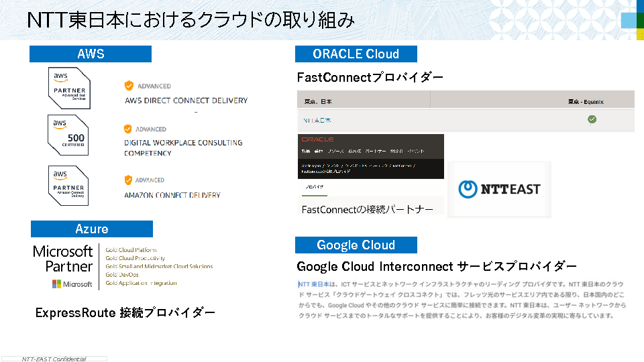The width and height of the screenshot is (644, 362).
Task: Select the blue AWS section header
Action: (x=91, y=54)
